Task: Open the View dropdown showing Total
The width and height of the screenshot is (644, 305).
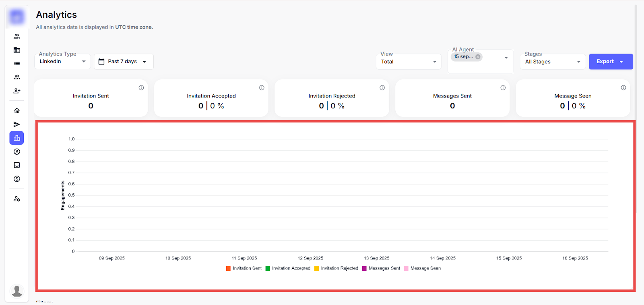Action: point(409,62)
